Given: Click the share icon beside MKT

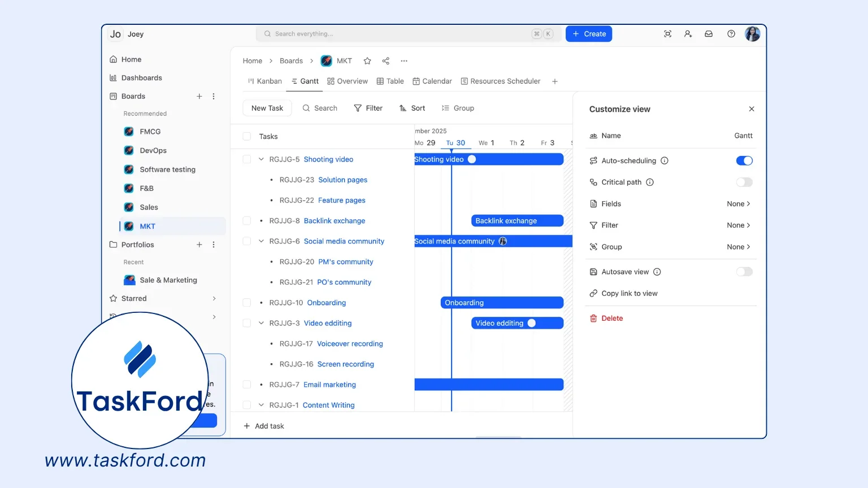Looking at the screenshot, I should click(x=386, y=61).
